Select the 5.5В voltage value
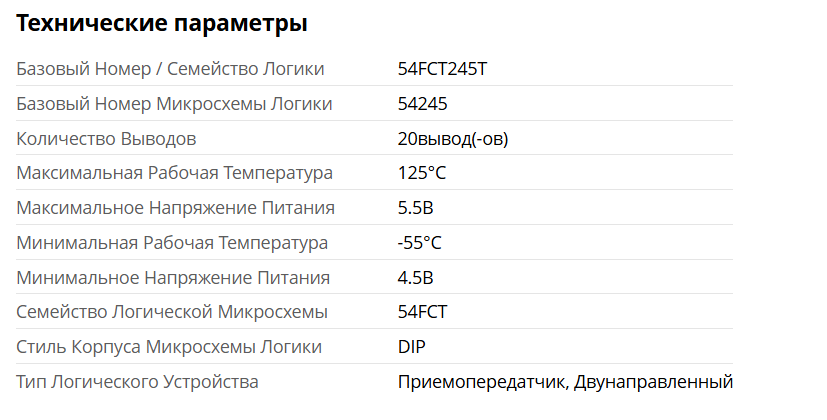Screen dimensions: 827x420 click(415, 208)
